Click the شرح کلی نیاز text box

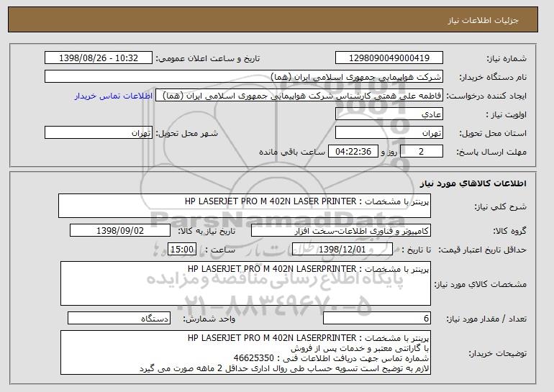coord(245,206)
